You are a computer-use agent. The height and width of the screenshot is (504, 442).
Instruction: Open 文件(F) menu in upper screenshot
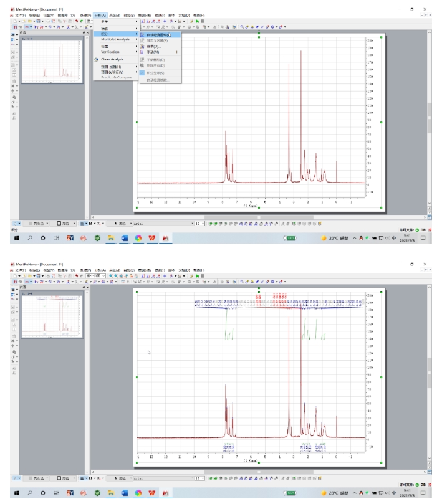tap(20, 16)
